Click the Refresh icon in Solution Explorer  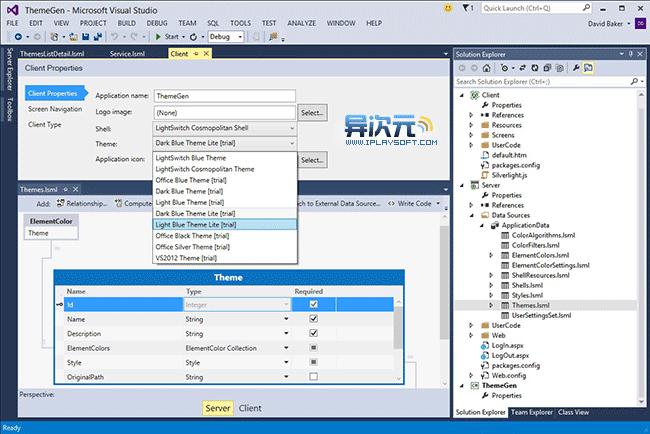coord(535,68)
